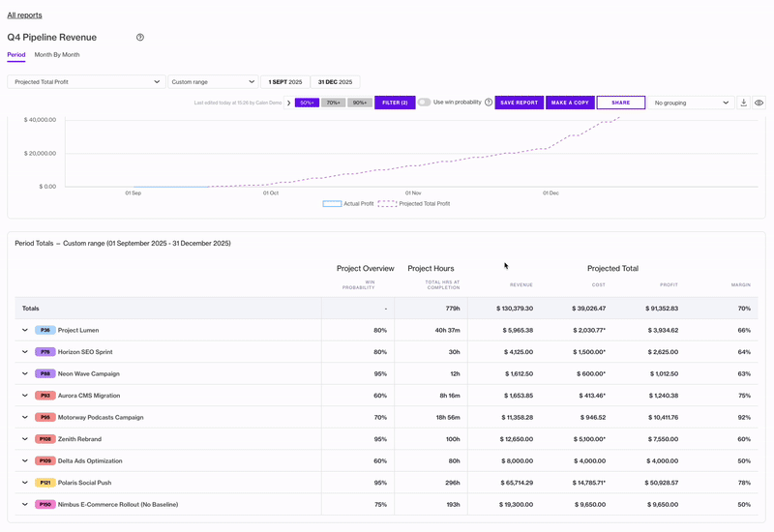Click the Make a Copy button

pos(570,103)
